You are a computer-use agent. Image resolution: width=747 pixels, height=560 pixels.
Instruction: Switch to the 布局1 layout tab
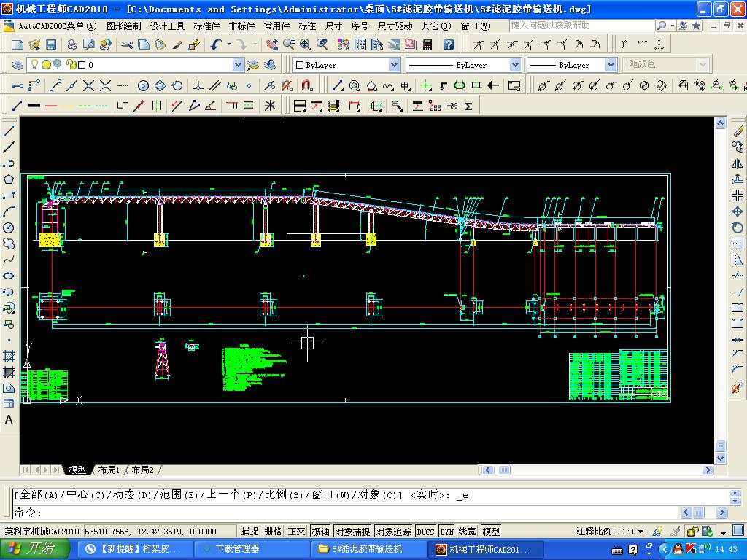point(109,470)
